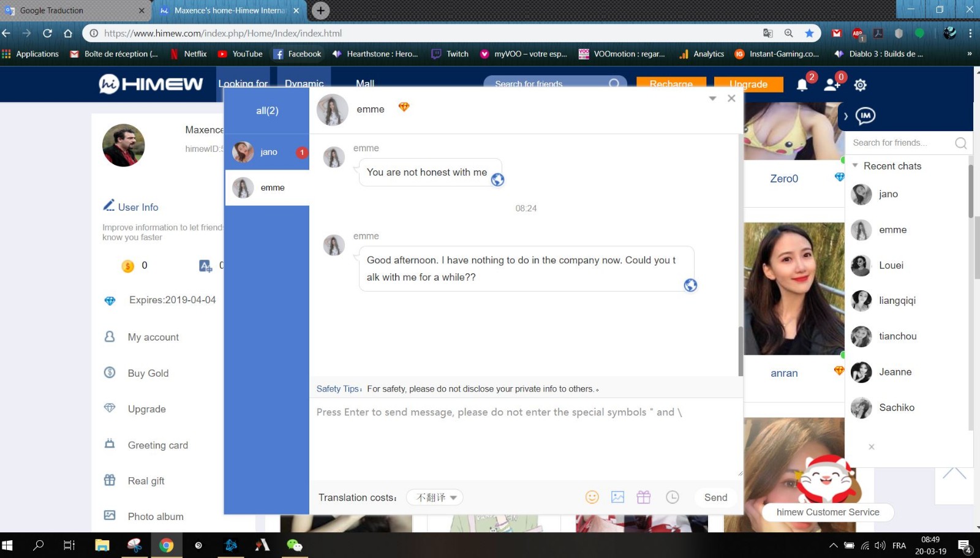The width and height of the screenshot is (980, 558).
Task: Open notifications bell icon
Action: [802, 85]
